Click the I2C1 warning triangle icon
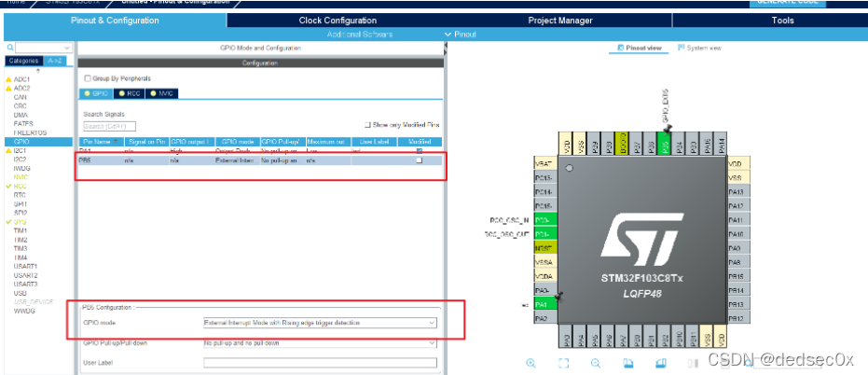Image resolution: width=868 pixels, height=375 pixels. click(9, 151)
